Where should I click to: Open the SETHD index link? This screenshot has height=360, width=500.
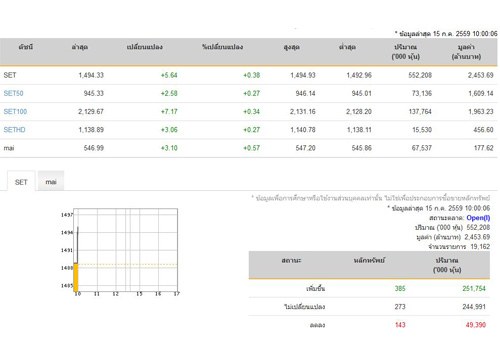[x=14, y=130]
